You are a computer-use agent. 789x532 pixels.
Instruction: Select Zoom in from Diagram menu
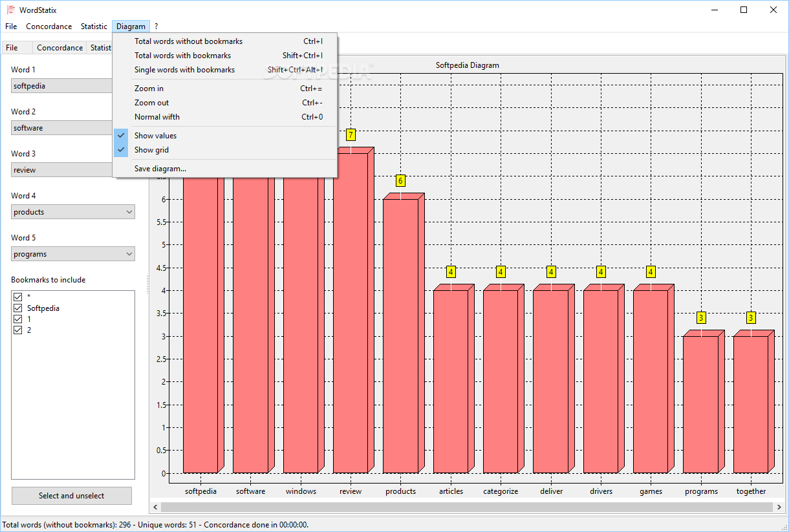[x=224, y=89]
